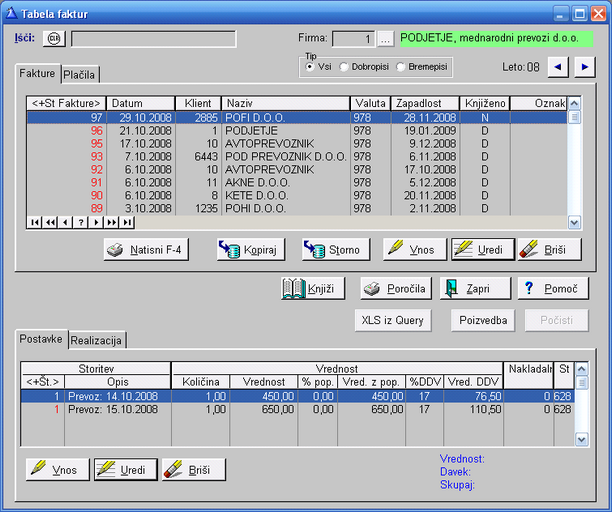Copy the invoice with Kopiraj
The width and height of the screenshot is (612, 512).
251,250
